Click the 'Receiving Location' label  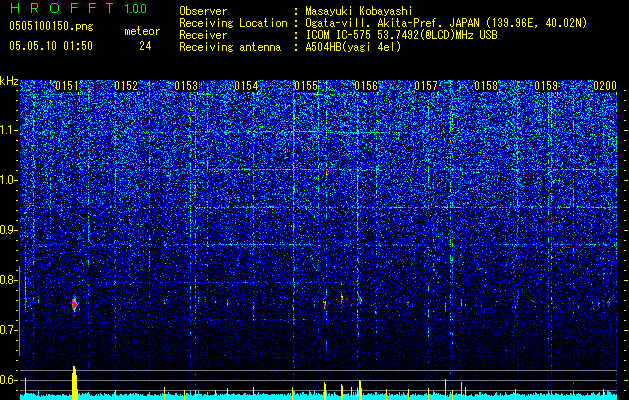233,23
